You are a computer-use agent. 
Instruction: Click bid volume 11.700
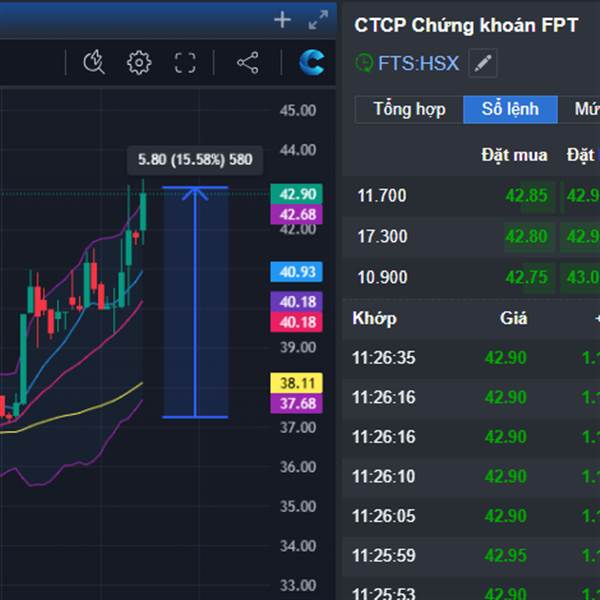tap(382, 196)
